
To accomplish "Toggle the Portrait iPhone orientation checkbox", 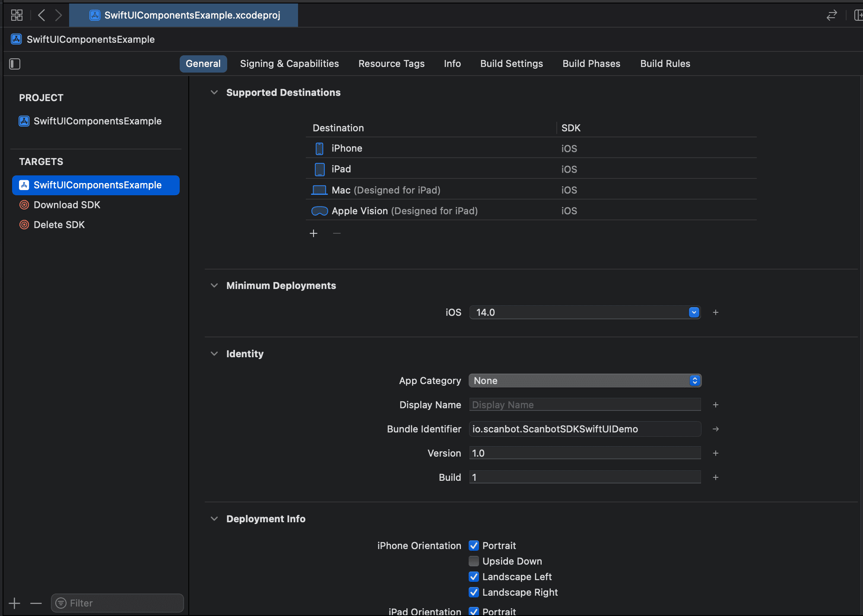I will pos(474,545).
